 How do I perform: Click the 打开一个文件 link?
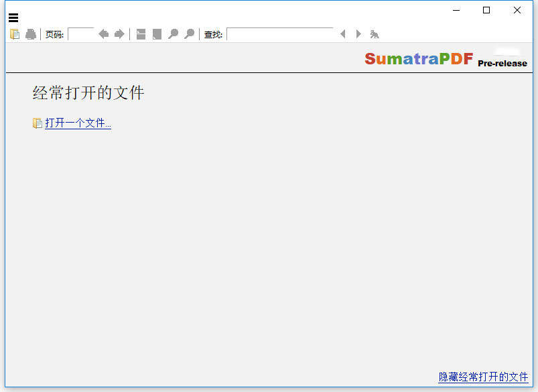(78, 123)
